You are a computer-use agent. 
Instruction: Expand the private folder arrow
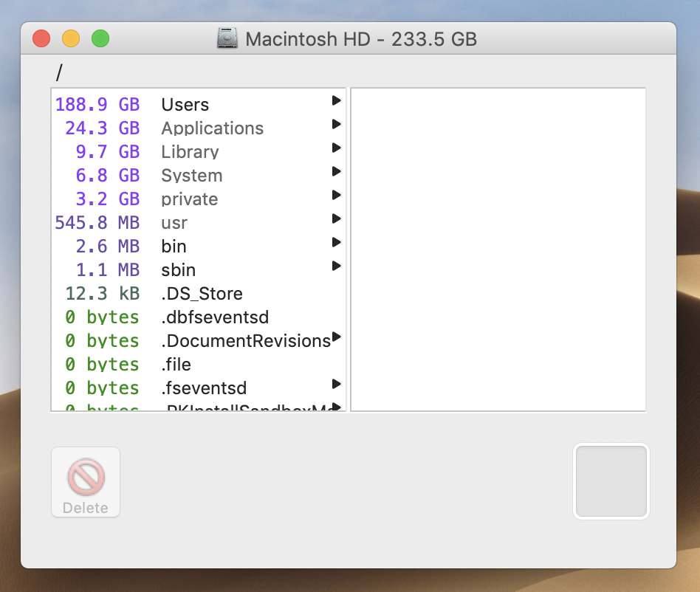(337, 195)
